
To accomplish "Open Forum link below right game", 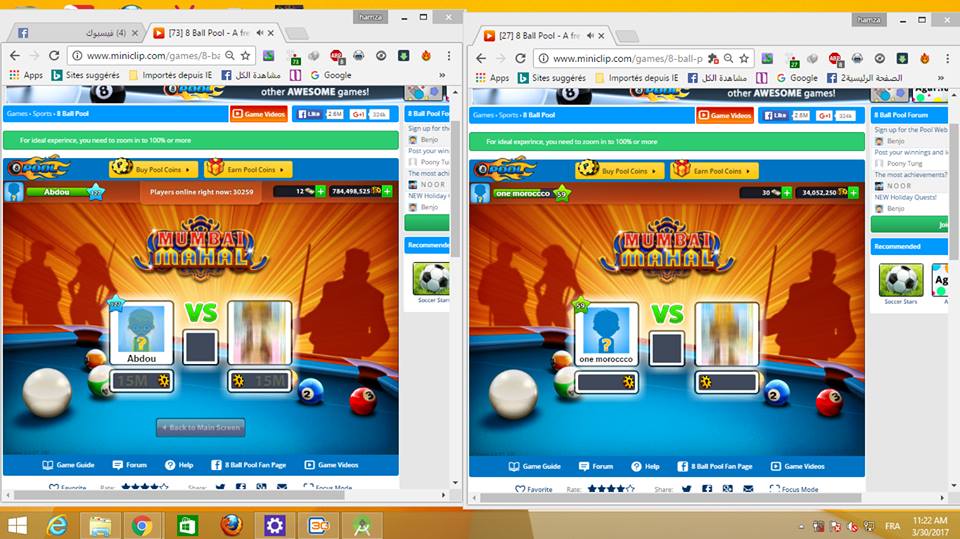I will (596, 466).
